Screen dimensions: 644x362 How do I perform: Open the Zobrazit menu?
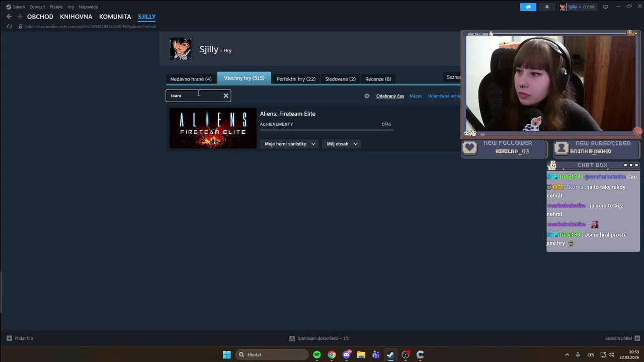[37, 7]
